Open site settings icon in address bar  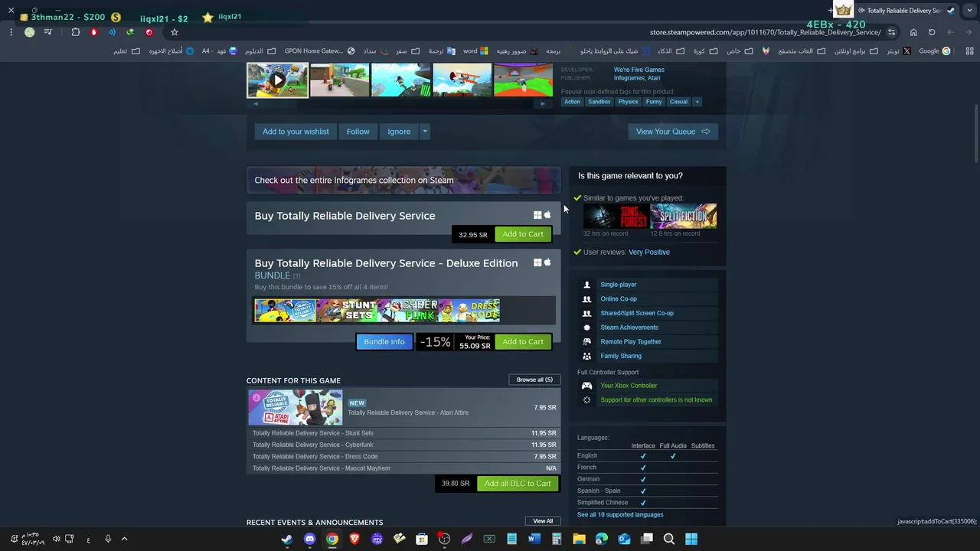point(892,32)
